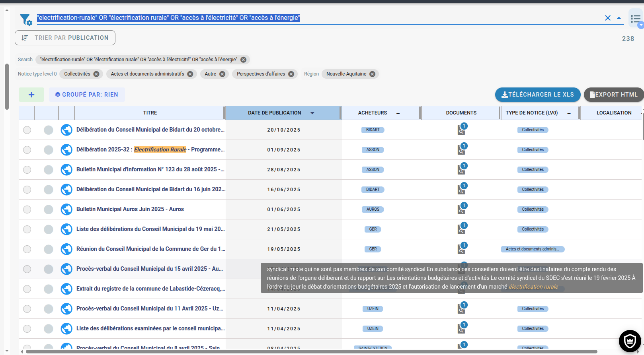This screenshot has width=644, height=355.
Task: Click the green plus add button
Action: [31, 95]
